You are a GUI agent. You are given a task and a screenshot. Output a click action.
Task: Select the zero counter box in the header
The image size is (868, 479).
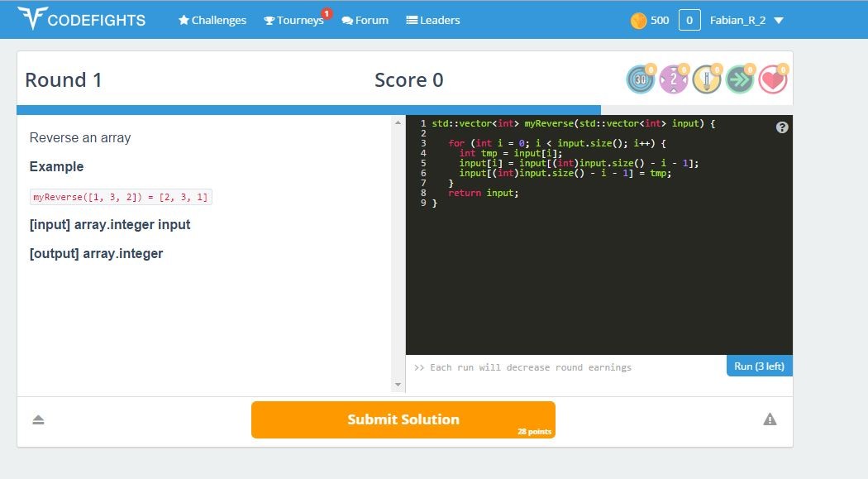pyautogui.click(x=689, y=19)
